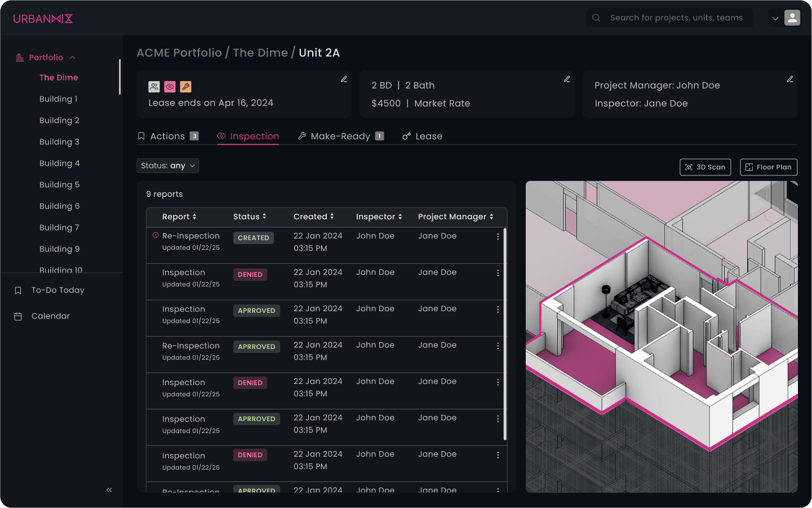The image size is (812, 508).
Task: Click the 'Market Rate' text
Action: [x=442, y=104]
